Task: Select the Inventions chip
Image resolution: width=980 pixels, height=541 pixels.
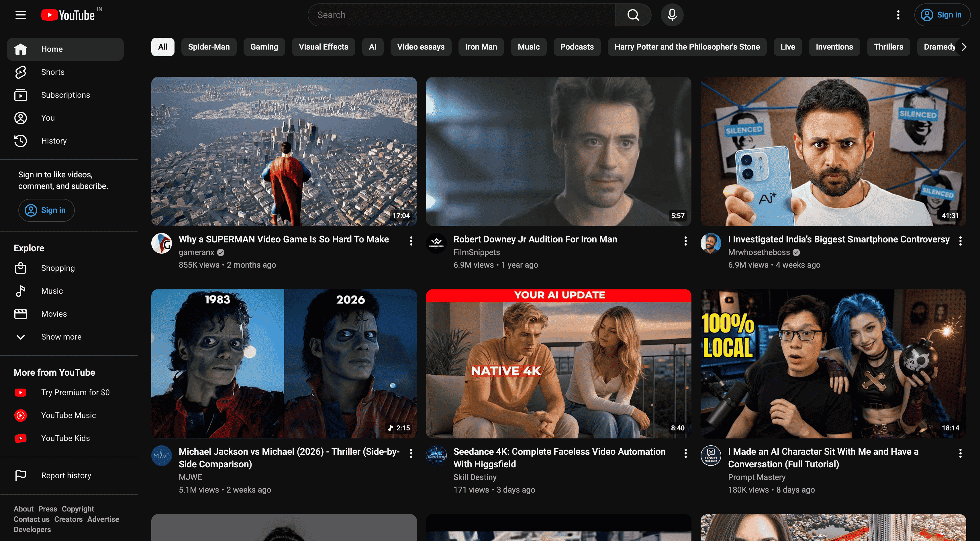Action: [x=834, y=47]
